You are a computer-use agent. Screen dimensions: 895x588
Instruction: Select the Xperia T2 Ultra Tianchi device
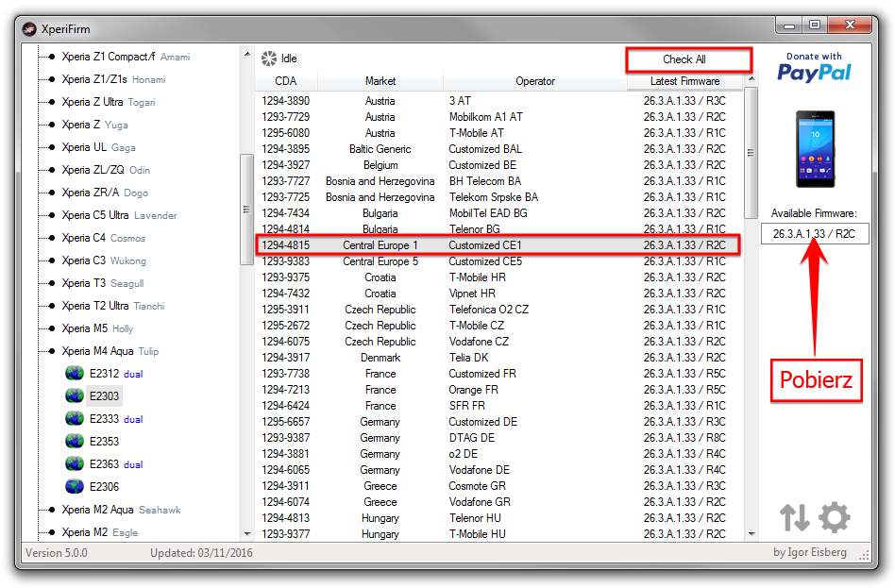click(113, 306)
